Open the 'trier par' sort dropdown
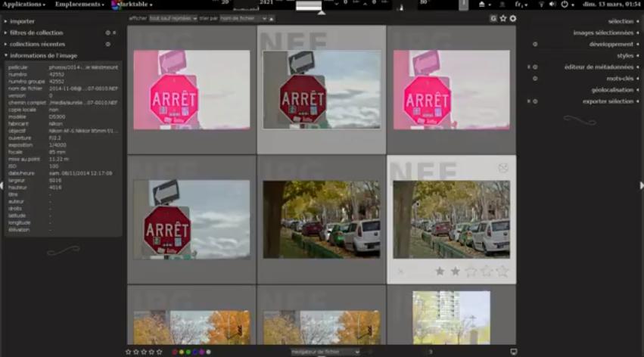This screenshot has width=644, height=357. pos(244,18)
